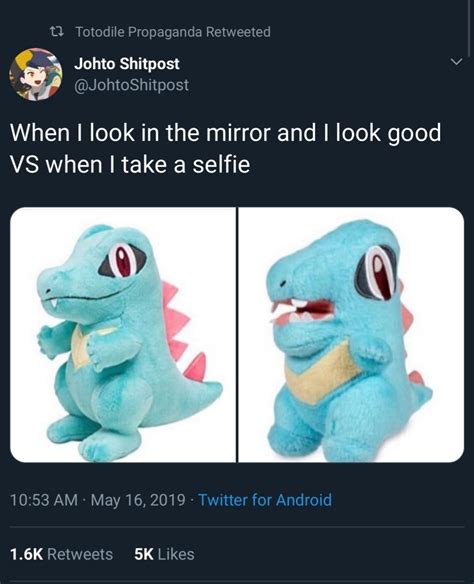The image size is (474, 584).
Task: Click the scrollbar at top right edge
Action: (x=469, y=28)
